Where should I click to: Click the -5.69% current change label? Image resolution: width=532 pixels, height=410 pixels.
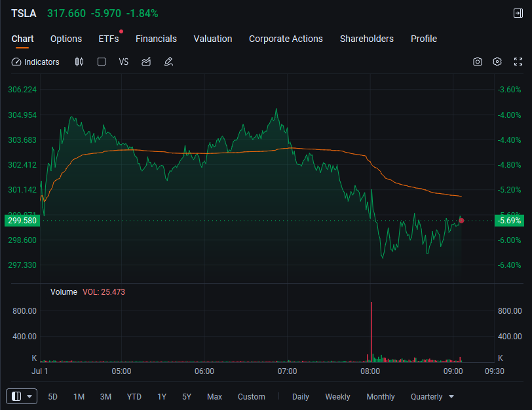(509, 221)
